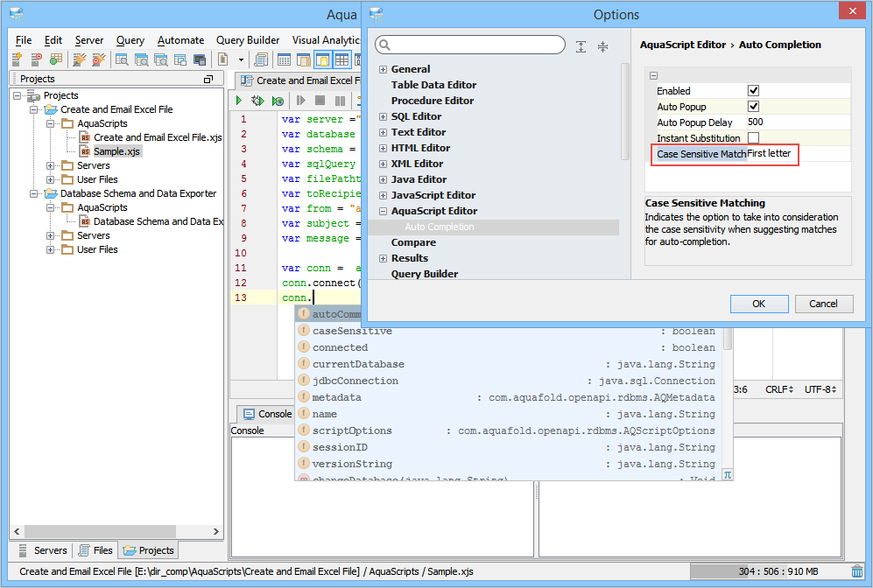Expand the HTML Editor options node
Screen dimensions: 873x588
click(383, 149)
